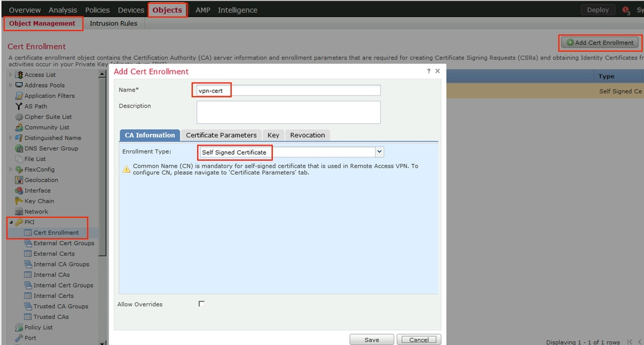Image resolution: width=644 pixels, height=345 pixels.
Task: Switch to the Certificate Parameters tab
Action: click(x=221, y=135)
